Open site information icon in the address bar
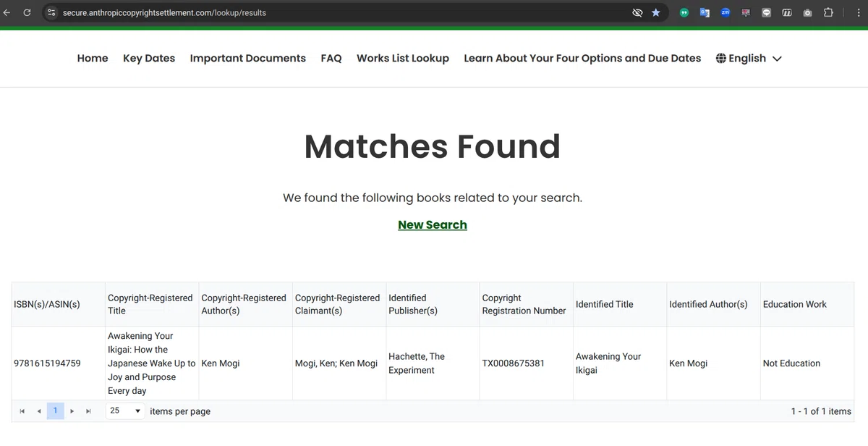The image size is (868, 446). pos(51,12)
